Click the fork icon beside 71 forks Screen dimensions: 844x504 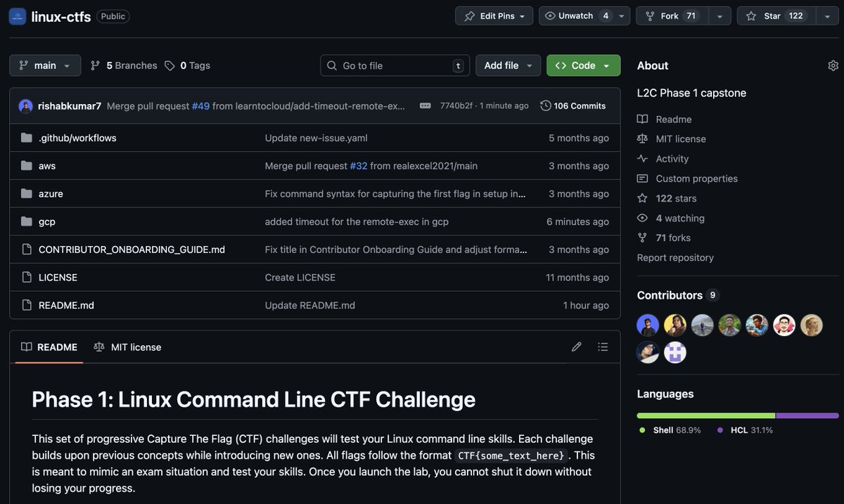(x=642, y=238)
